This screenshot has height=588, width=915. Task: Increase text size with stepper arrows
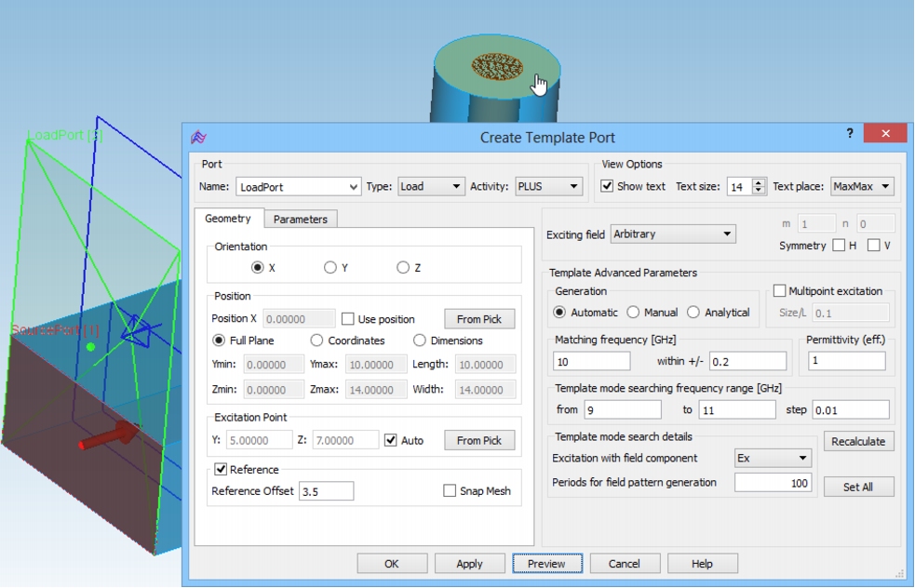point(759,182)
